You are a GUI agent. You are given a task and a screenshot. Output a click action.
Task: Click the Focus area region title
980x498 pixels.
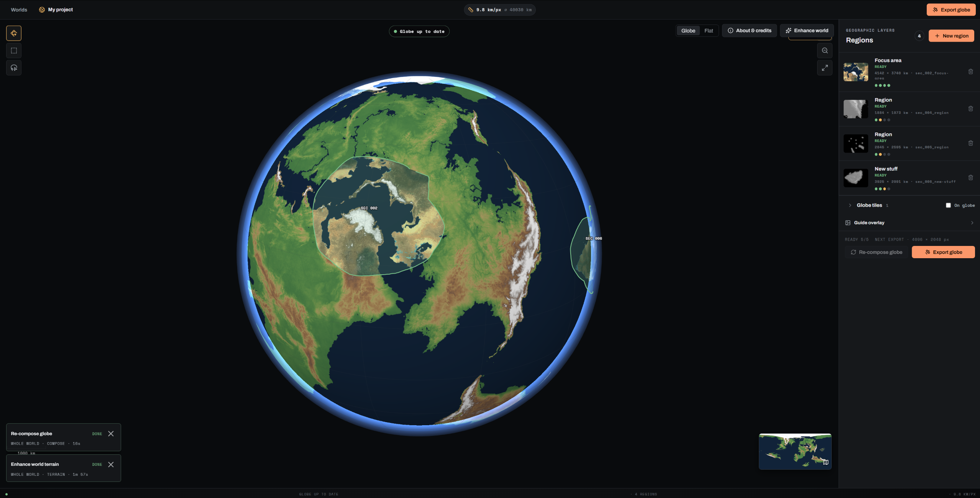[888, 61]
